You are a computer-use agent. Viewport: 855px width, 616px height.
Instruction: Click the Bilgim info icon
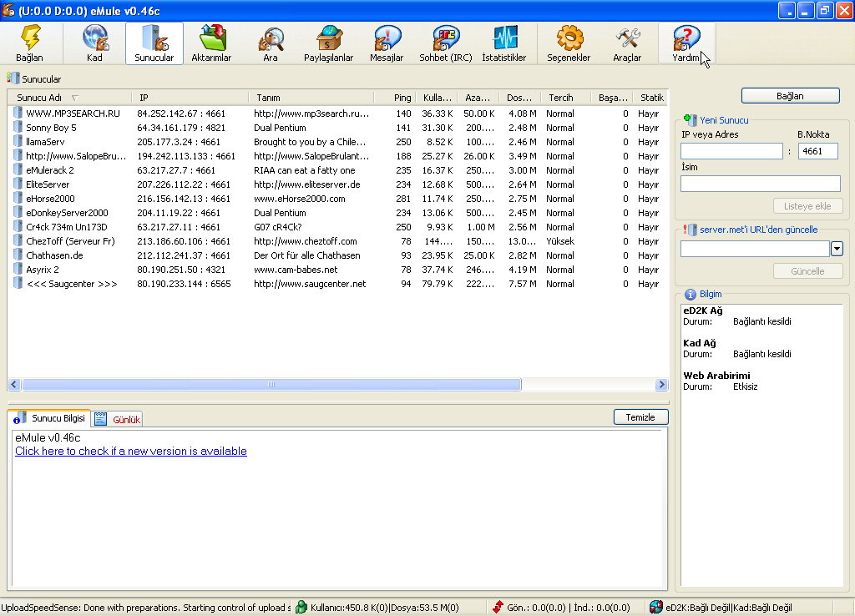(691, 295)
